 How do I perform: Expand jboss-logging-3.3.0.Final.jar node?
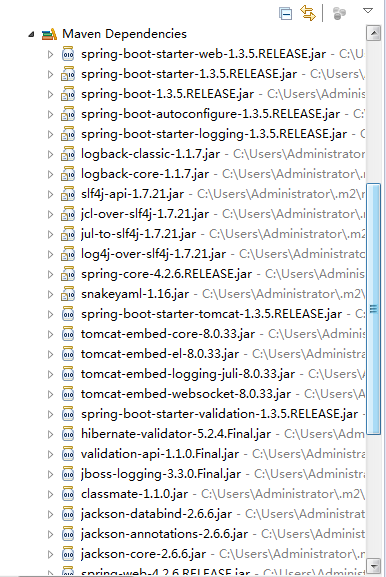[x=50, y=474]
